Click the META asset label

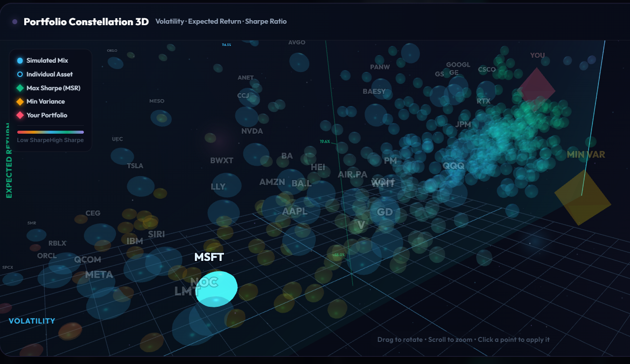coord(99,275)
